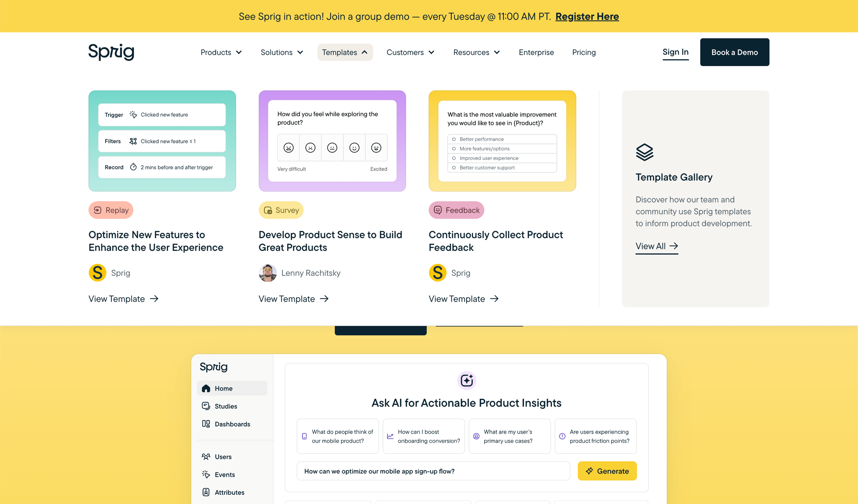Choose the 'What are my user's primary use cases?' suggestion

tap(509, 436)
